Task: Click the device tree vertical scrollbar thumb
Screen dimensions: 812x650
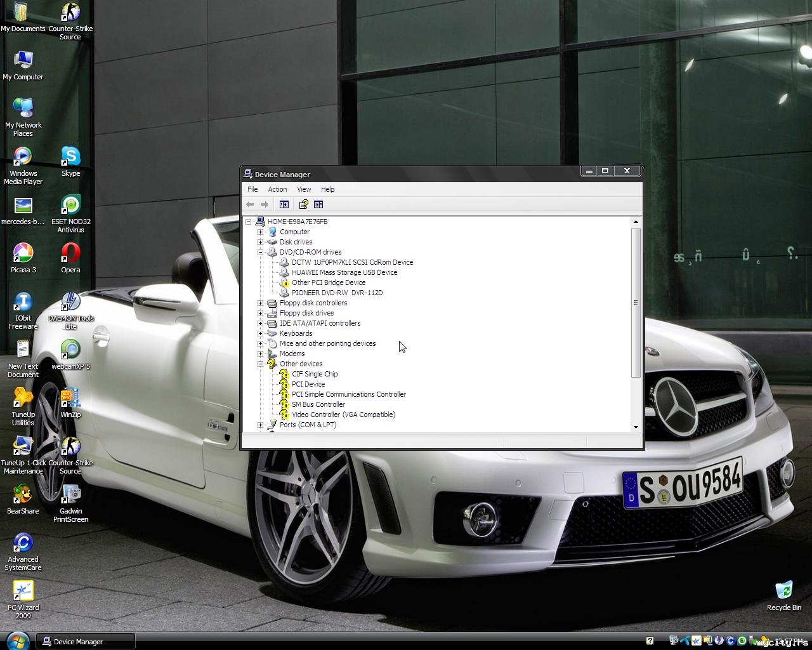Action: coord(636,303)
